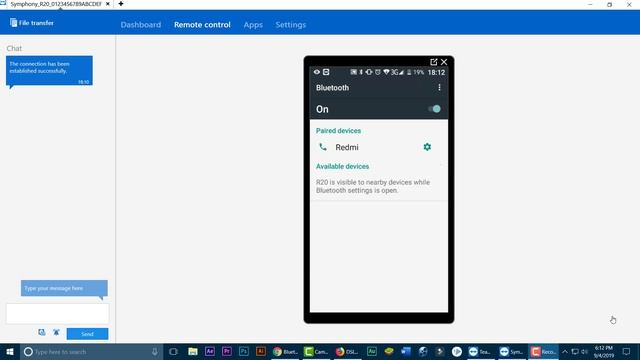Focus the chat message input box
This screenshot has height=360, width=640.
pos(58,313)
